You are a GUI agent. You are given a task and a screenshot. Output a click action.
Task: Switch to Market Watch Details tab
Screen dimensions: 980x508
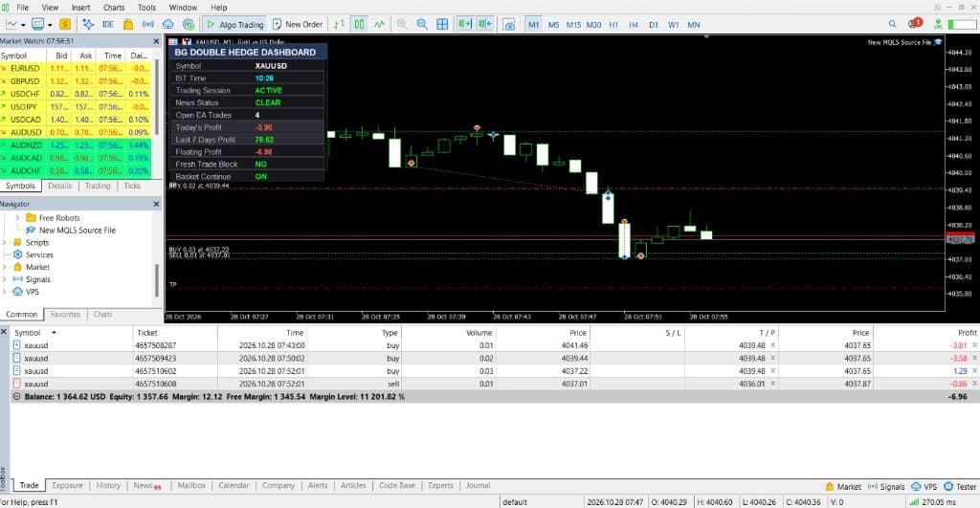click(x=60, y=186)
